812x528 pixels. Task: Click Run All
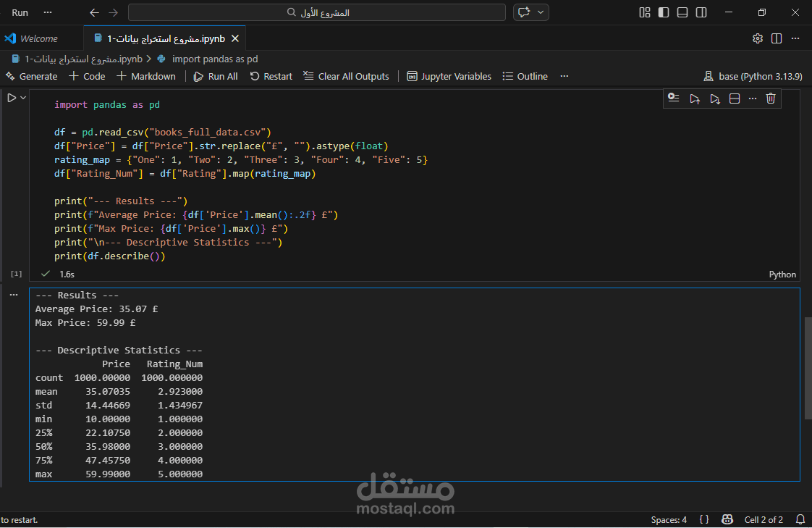(216, 76)
